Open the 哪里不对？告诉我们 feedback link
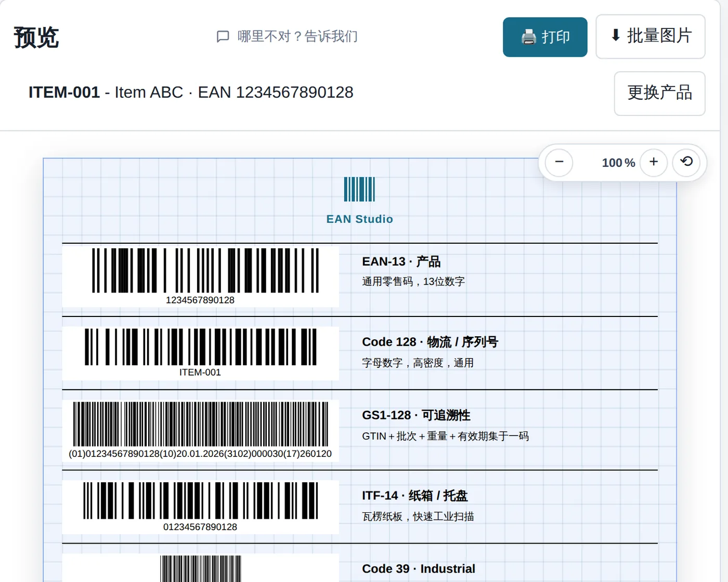 [287, 36]
